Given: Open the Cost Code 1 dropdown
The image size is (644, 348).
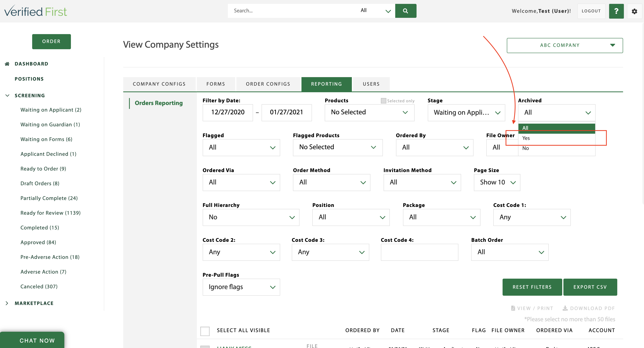Looking at the screenshot, I should point(532,217).
